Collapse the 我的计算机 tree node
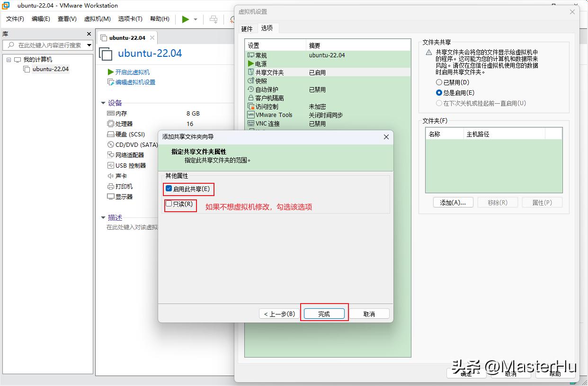This screenshot has height=386, width=588. [8, 59]
